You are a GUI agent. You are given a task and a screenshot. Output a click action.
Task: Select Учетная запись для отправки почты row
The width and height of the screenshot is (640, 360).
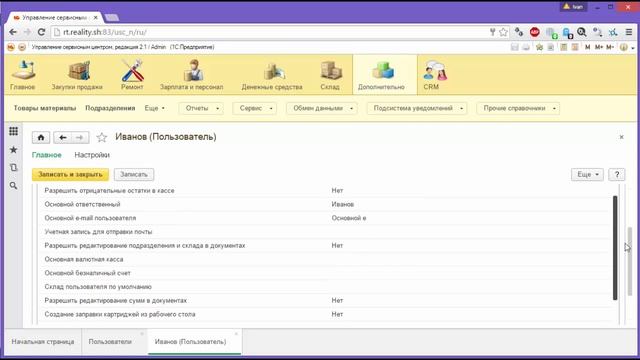pyautogui.click(x=328, y=232)
